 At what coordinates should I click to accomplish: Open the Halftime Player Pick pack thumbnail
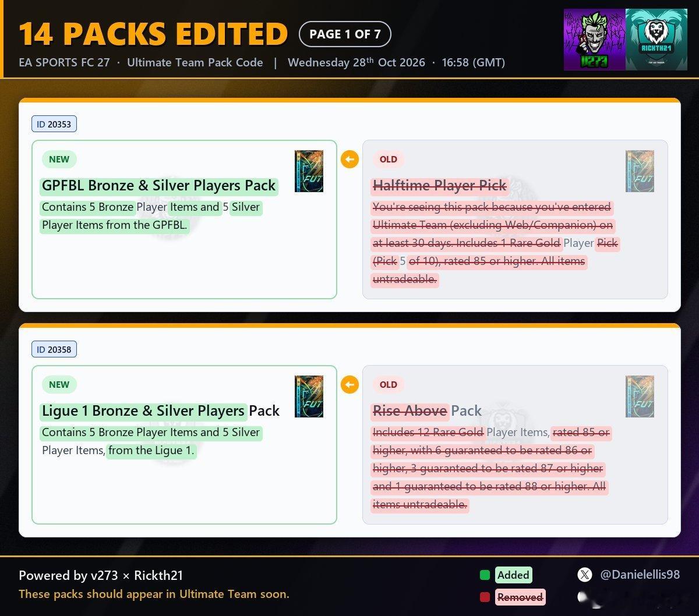[640, 171]
